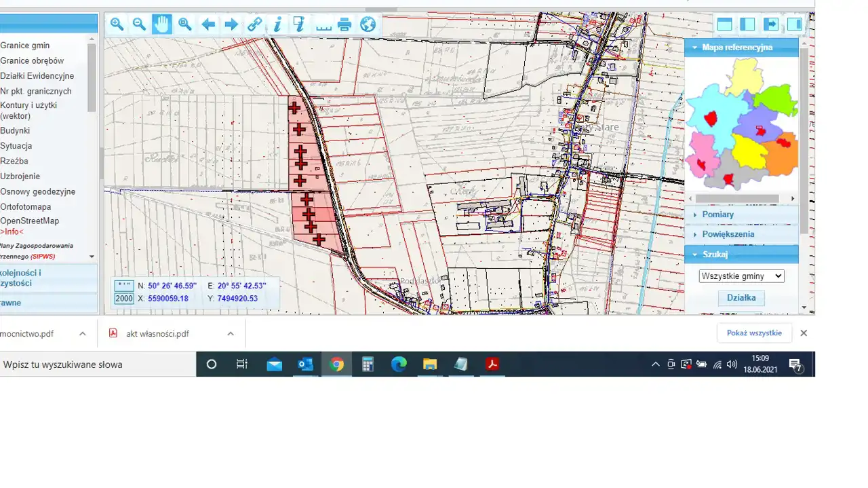
Task: Click the Działka search button
Action: click(741, 298)
